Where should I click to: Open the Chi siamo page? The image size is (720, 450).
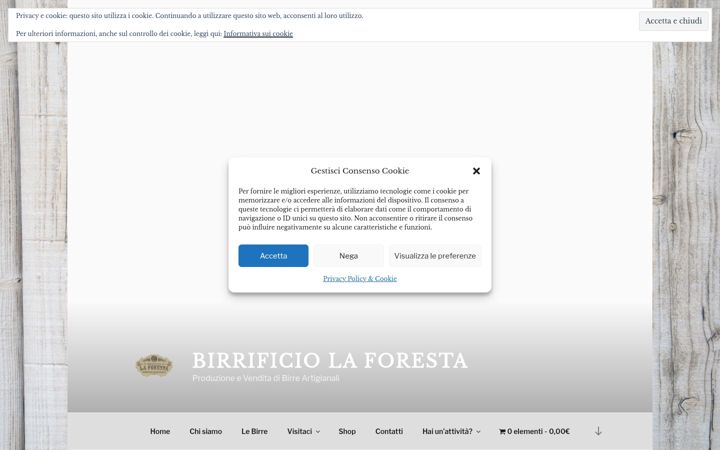pyautogui.click(x=206, y=431)
